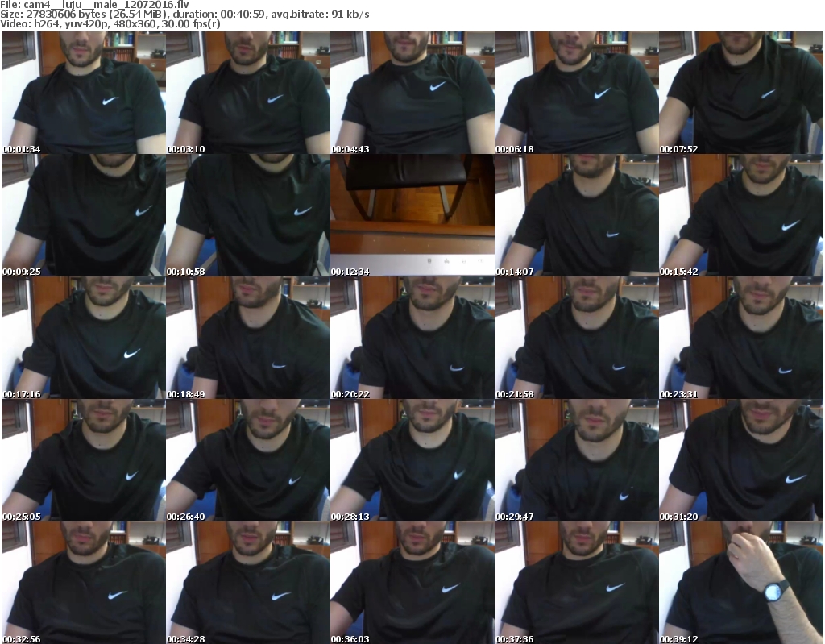Select the thumbnail stamped 00:01:34

84,93
